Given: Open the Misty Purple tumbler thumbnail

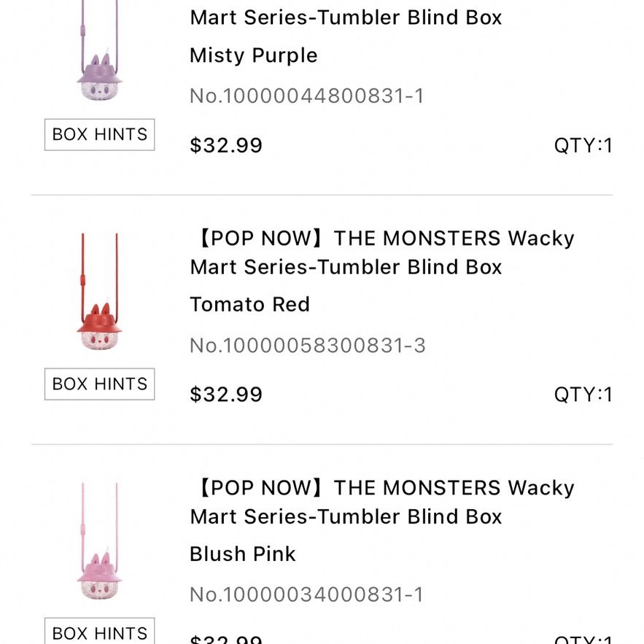Looking at the screenshot, I should pos(99,50).
